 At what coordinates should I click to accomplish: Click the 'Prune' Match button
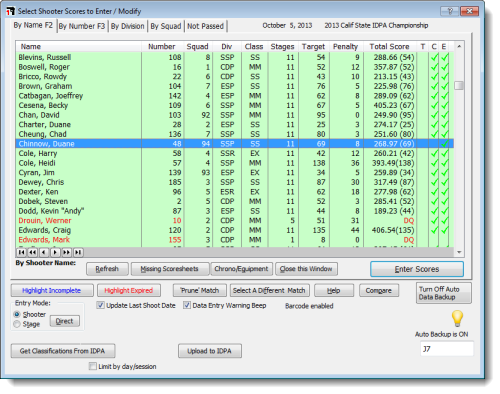[199, 290]
